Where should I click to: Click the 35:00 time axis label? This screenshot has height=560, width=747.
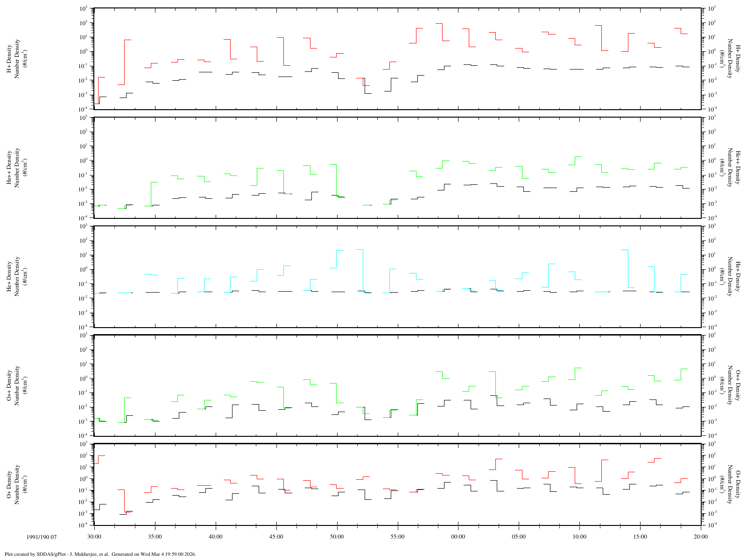(x=155, y=537)
